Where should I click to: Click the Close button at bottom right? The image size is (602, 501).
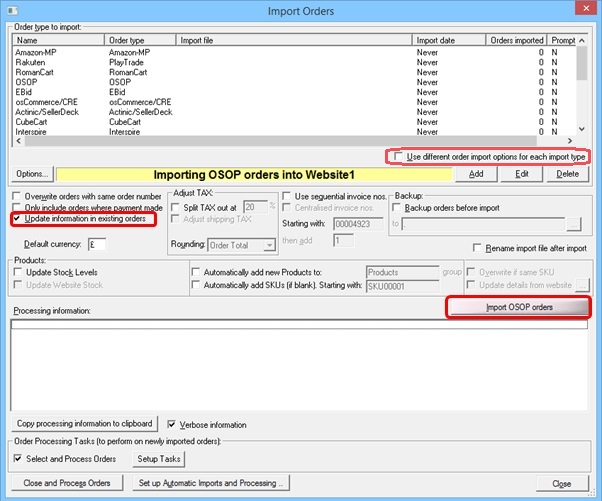point(562,483)
